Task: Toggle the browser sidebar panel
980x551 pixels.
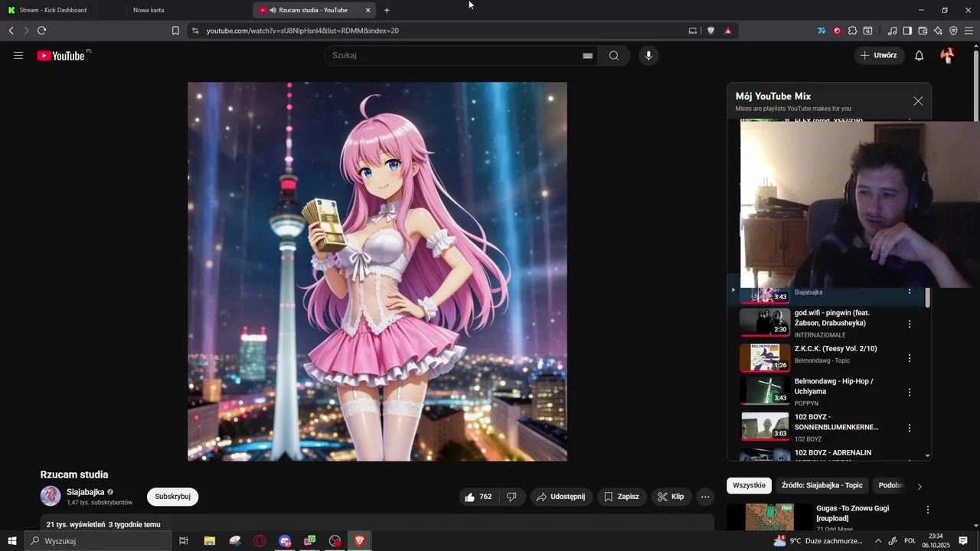Action: [907, 31]
